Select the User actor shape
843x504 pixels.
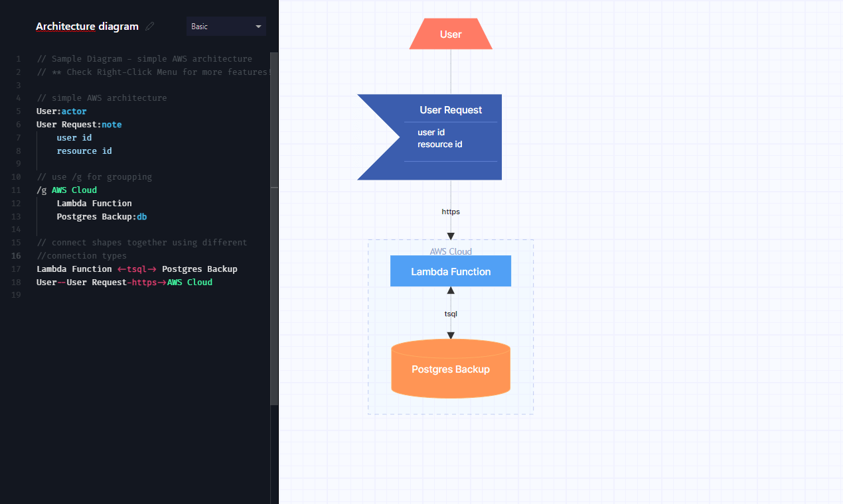(451, 34)
